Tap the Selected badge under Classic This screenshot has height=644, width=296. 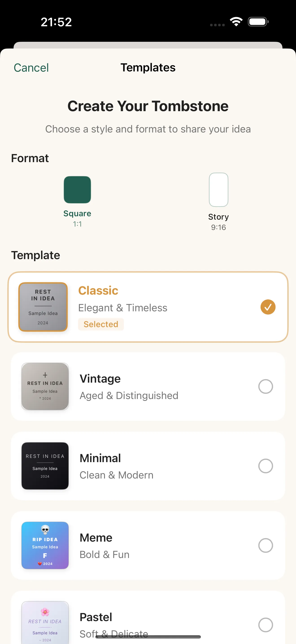click(101, 324)
